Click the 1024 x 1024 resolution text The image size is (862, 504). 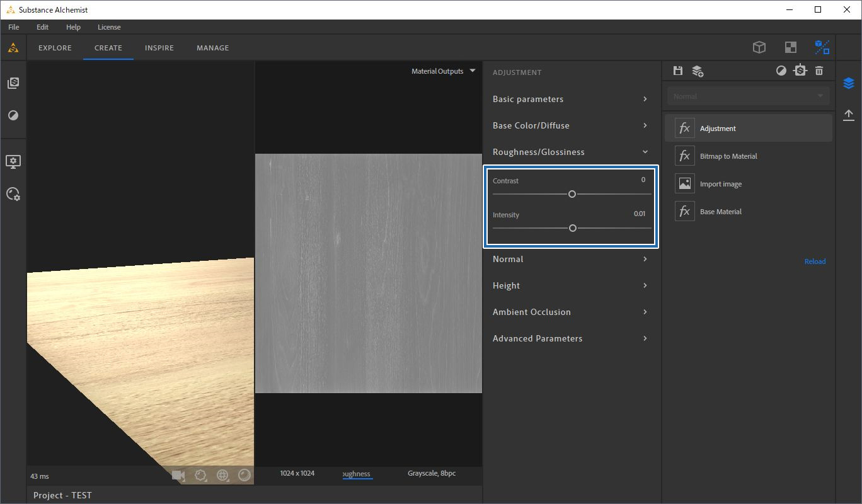[x=297, y=473]
